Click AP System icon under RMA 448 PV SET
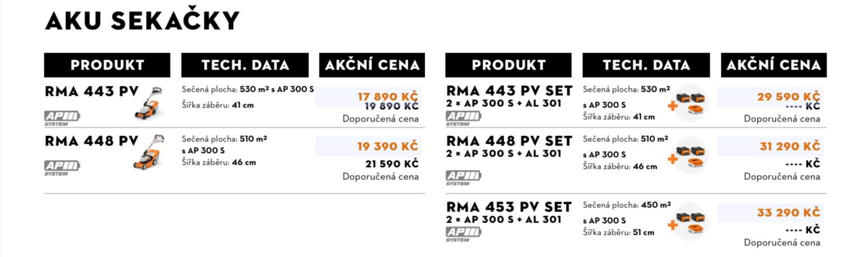Screen dimensions: 868x257 [463, 178]
